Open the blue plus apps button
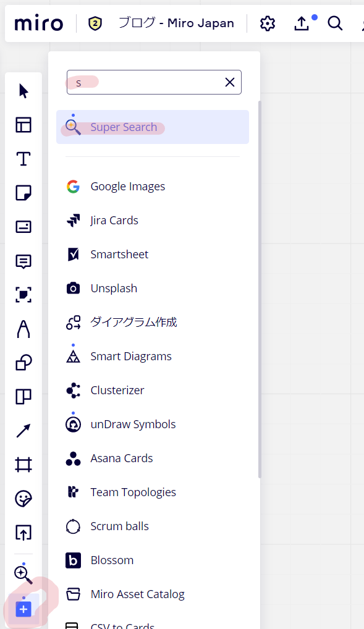 tap(23, 609)
